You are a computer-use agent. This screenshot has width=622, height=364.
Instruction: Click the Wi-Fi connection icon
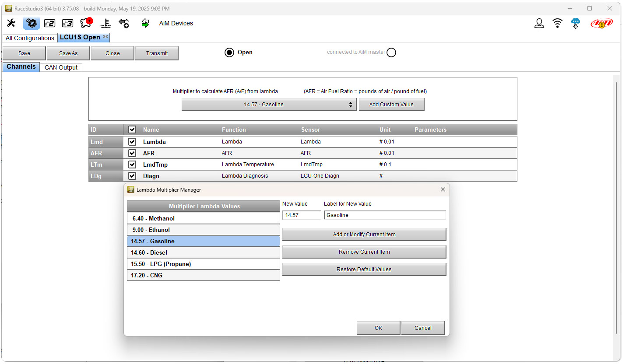click(x=558, y=23)
